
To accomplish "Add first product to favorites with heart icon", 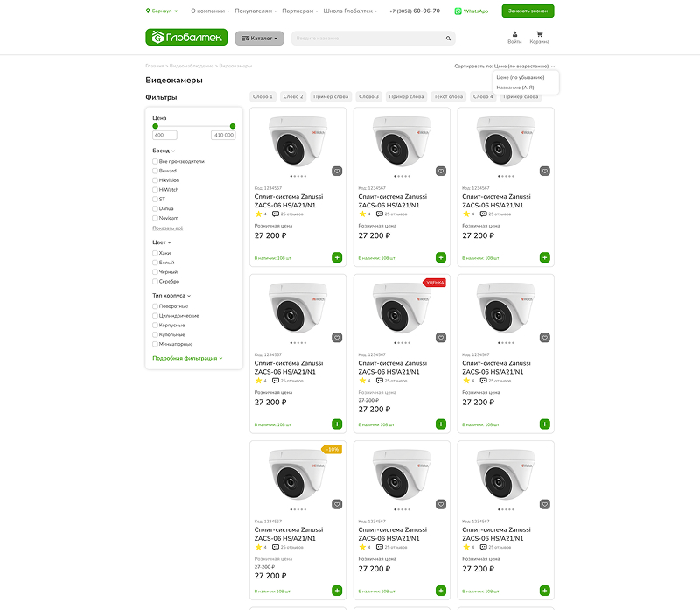I will pyautogui.click(x=337, y=171).
